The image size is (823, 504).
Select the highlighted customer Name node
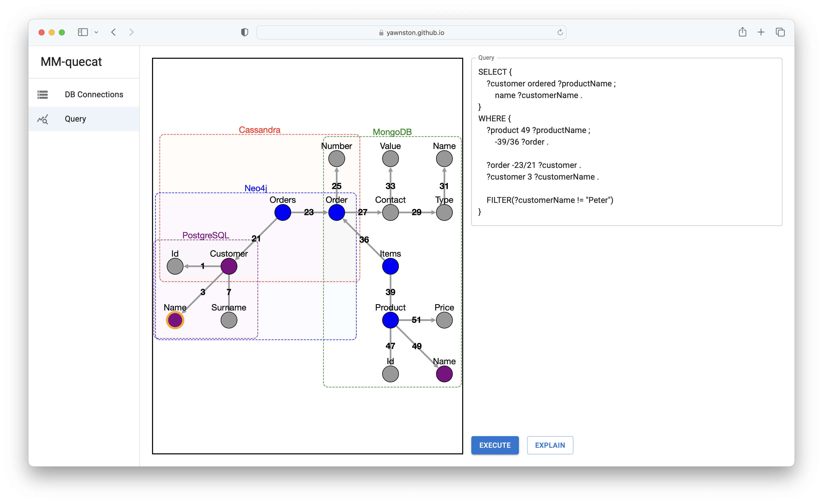click(175, 320)
